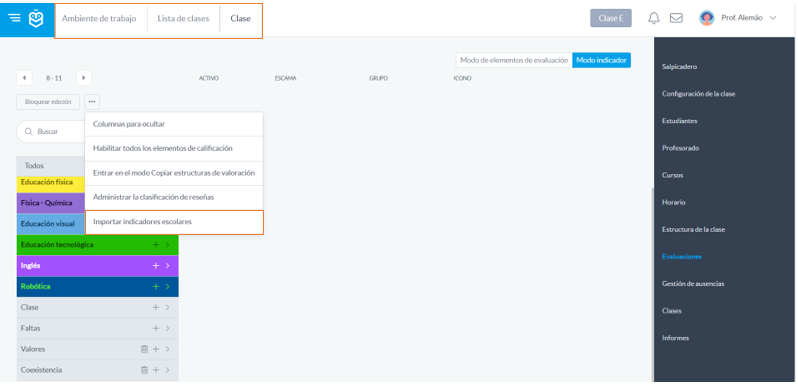Choose Habilitar todos los elementos de calificación
The height and width of the screenshot is (385, 798).
pyautogui.click(x=174, y=149)
